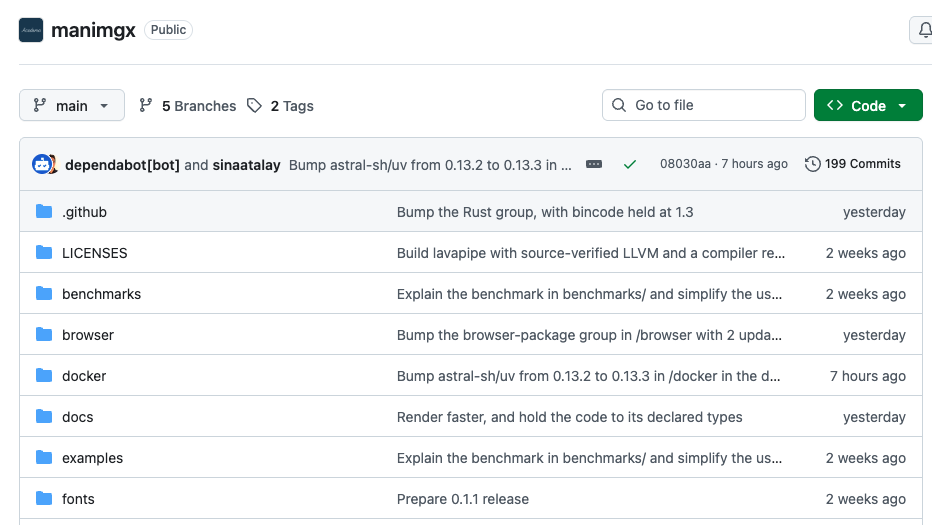
Task: Click 'yesterday' timestamp in .github row
Action: coord(874,212)
